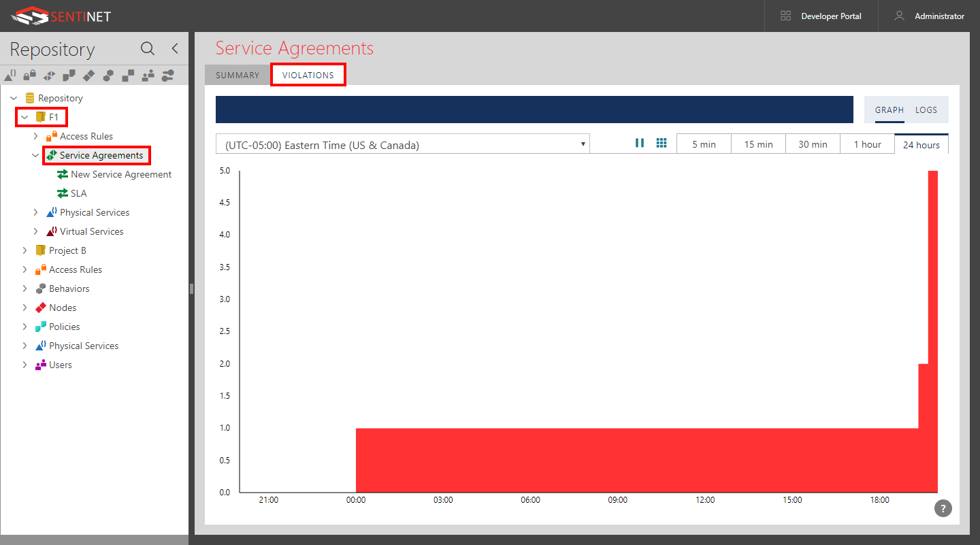Select the SLA service agreement

coord(79,193)
